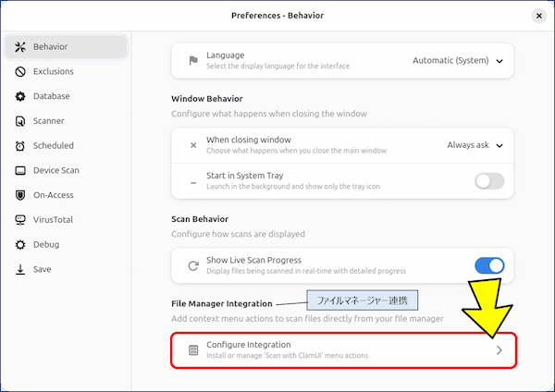Click the dash icon beside Start in System Tray

click(193, 183)
